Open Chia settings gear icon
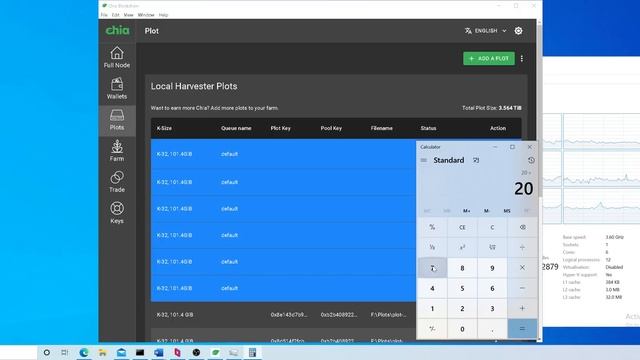The width and height of the screenshot is (640, 360). point(518,31)
